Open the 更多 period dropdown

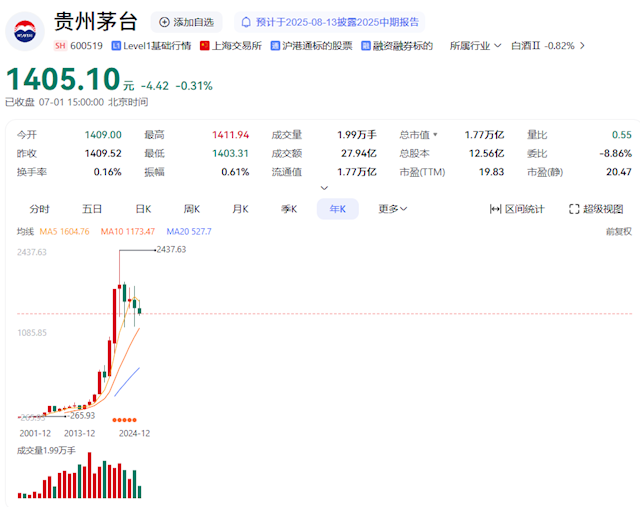click(x=393, y=209)
